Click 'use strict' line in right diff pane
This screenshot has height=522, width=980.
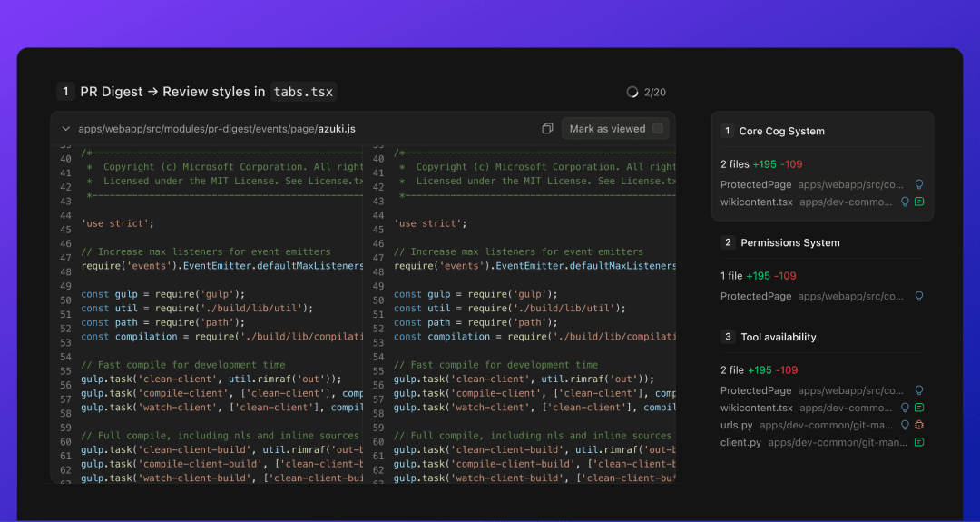430,223
